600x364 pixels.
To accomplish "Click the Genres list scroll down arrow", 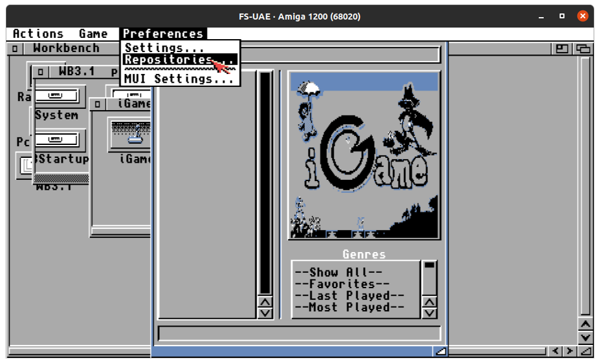I will tap(429, 313).
